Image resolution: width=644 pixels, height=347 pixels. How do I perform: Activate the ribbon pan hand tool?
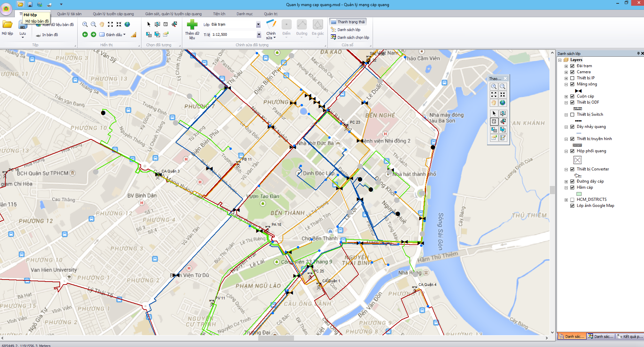pos(102,24)
